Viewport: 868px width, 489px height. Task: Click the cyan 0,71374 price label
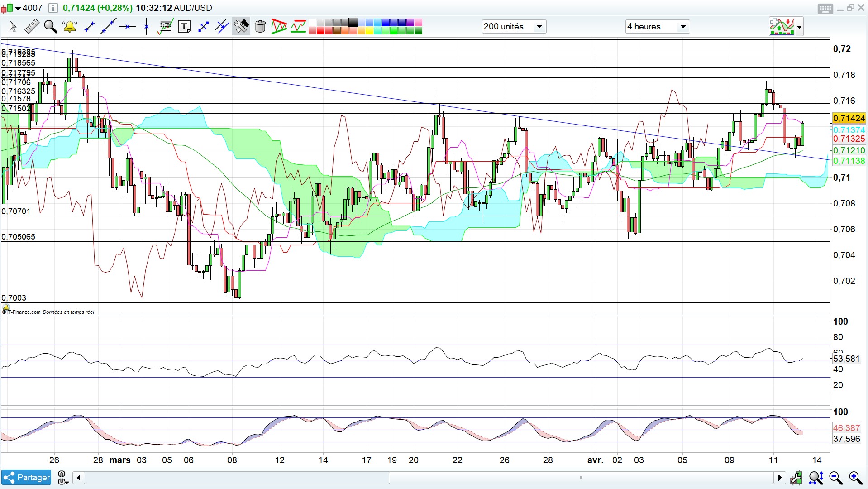[x=849, y=130]
